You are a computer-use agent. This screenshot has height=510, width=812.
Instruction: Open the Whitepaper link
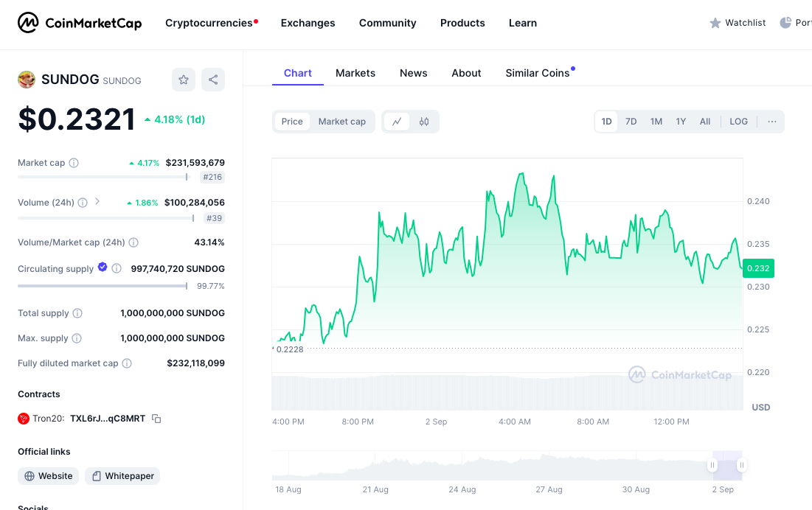(122, 476)
